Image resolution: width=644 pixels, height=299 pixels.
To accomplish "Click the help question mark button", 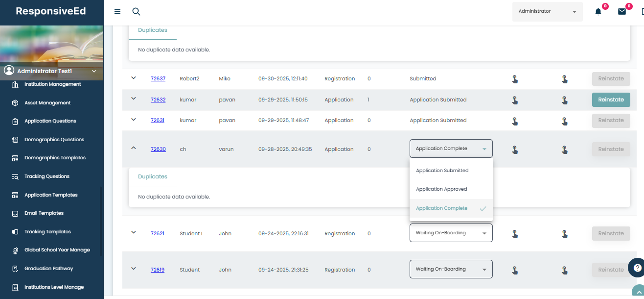I will (637, 268).
